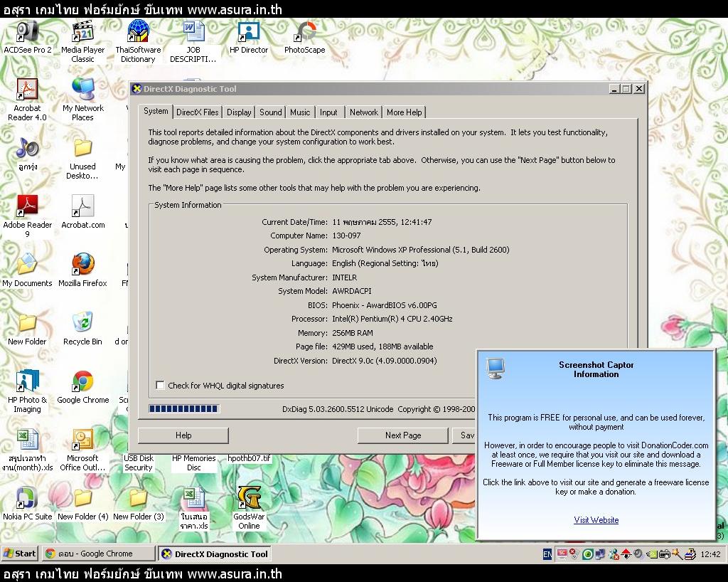Click the speaker volume tray icon
The image size is (728, 582).
(x=638, y=554)
